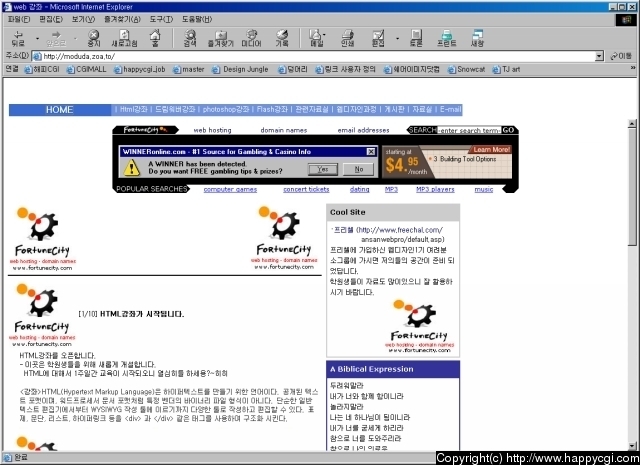Click the top-left FortuneCity logo image

(x=42, y=239)
